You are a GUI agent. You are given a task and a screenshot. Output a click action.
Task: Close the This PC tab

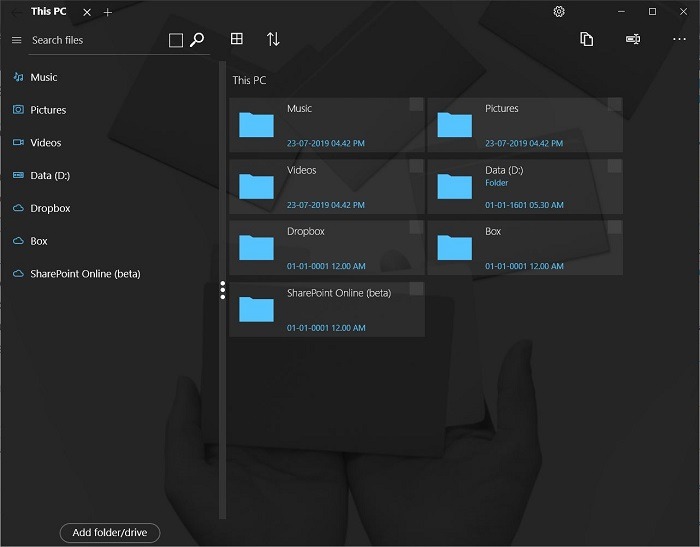tap(87, 13)
